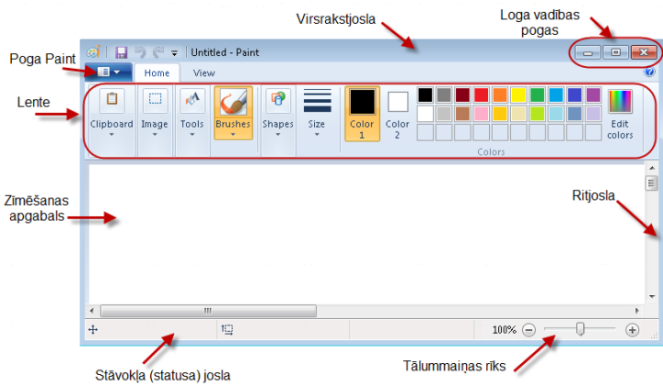Click the horizontal scrollbar left arrow
Viewport: 663px width, 386px height.
tap(92, 311)
